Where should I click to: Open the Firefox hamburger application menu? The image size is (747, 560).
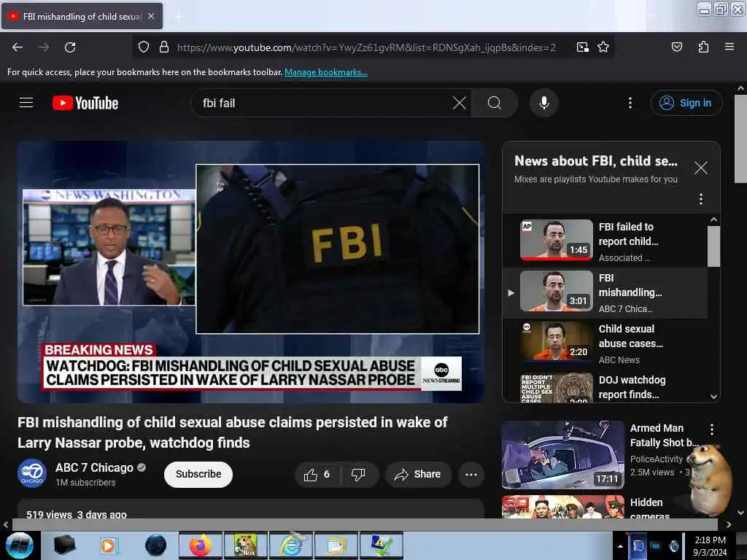pos(729,47)
